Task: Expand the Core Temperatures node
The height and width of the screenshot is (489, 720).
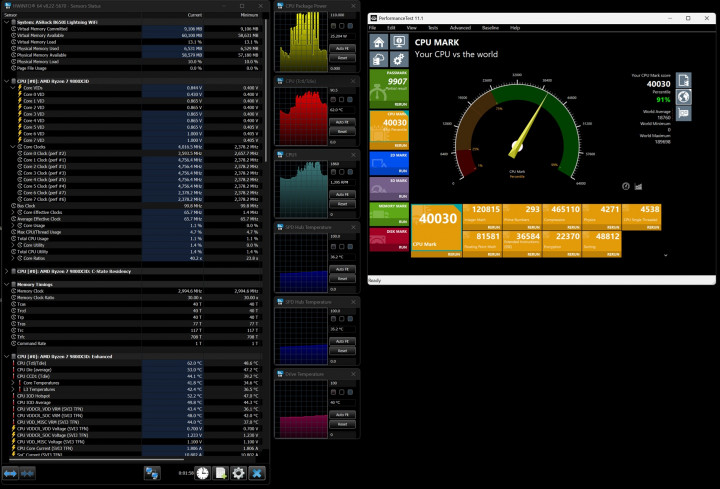Action: point(13,382)
